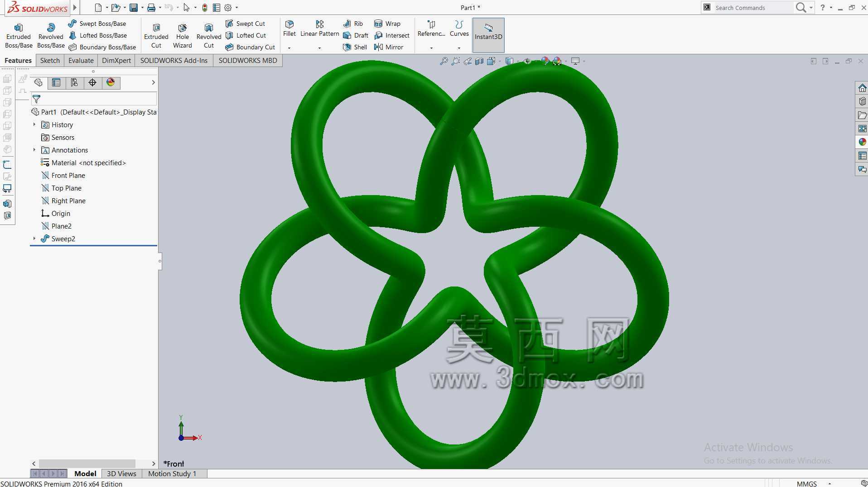Apply the Shell feature
The image size is (868, 487).
point(355,47)
